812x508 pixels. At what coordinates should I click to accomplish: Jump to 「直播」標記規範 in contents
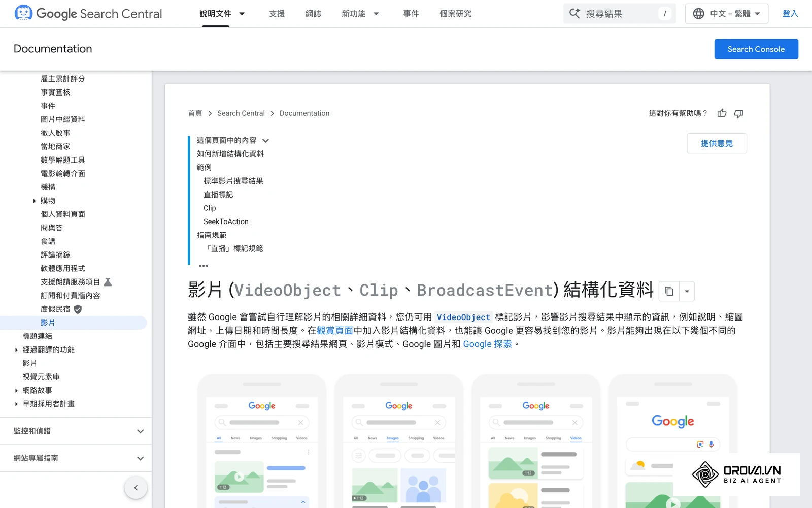[233, 249]
